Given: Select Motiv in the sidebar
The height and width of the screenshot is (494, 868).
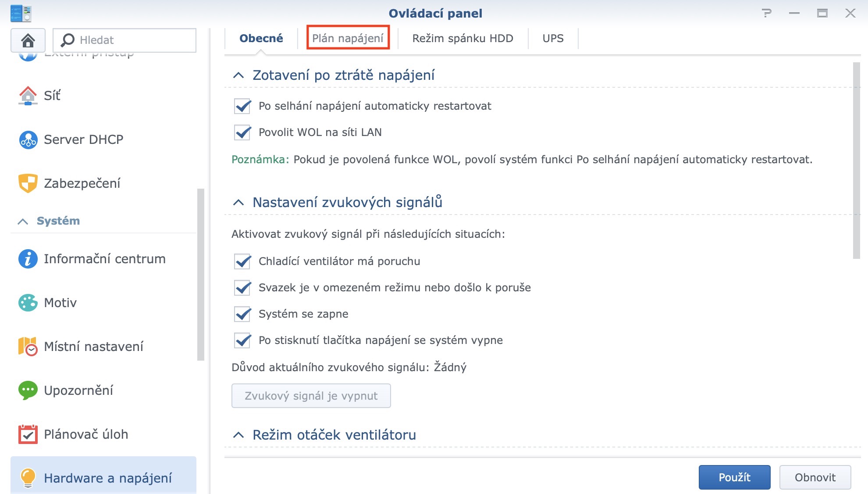Looking at the screenshot, I should click(x=60, y=302).
